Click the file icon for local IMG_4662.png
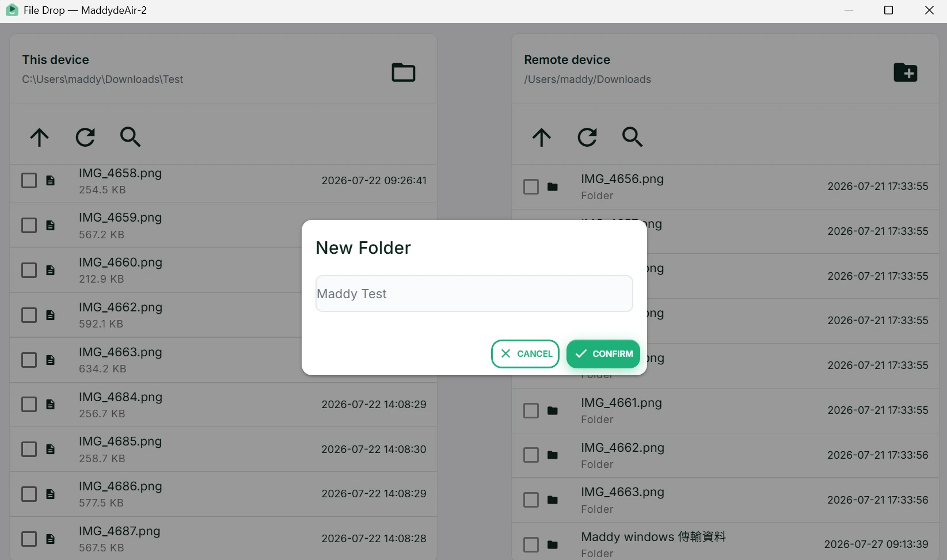The height and width of the screenshot is (560, 947). pos(50,315)
